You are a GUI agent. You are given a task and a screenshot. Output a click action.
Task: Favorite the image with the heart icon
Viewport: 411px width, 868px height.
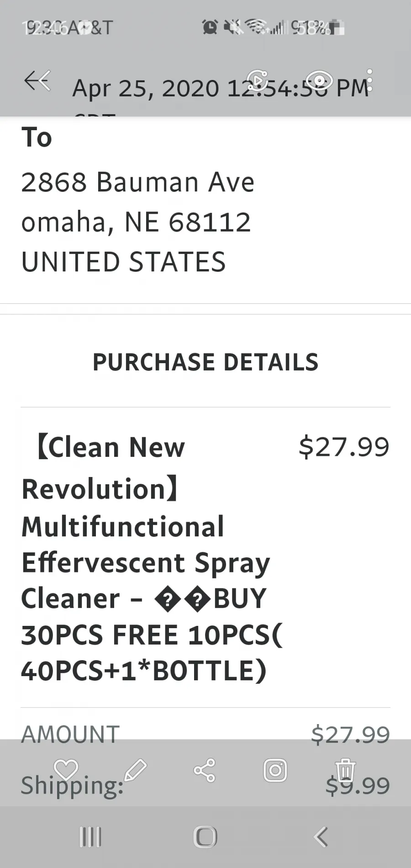(66, 770)
